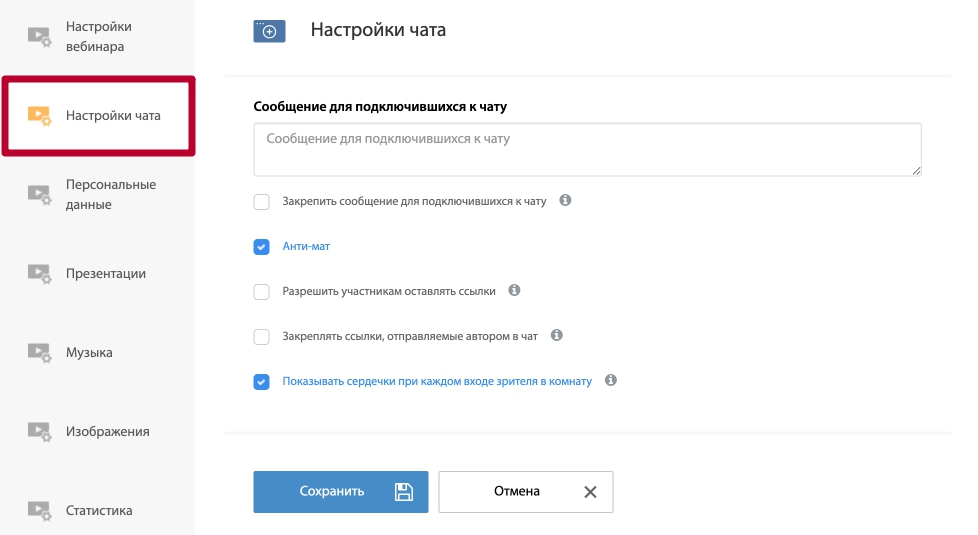Viewport: 978px width, 535px height.
Task: Focus the chat welcome message text field
Action: tap(588, 150)
